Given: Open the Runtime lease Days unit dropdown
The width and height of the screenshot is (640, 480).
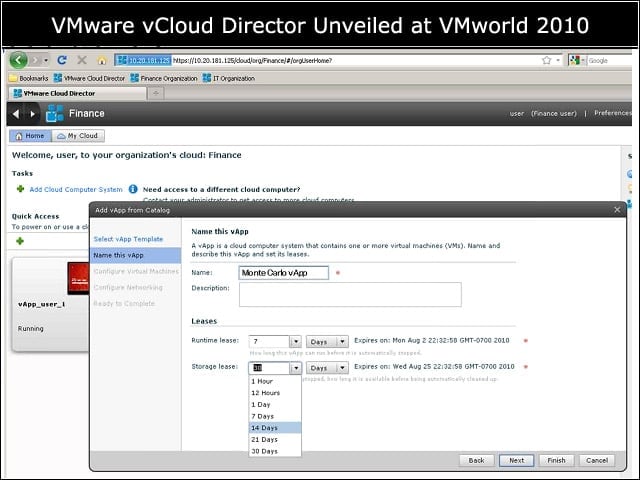Looking at the screenshot, I should pos(327,342).
